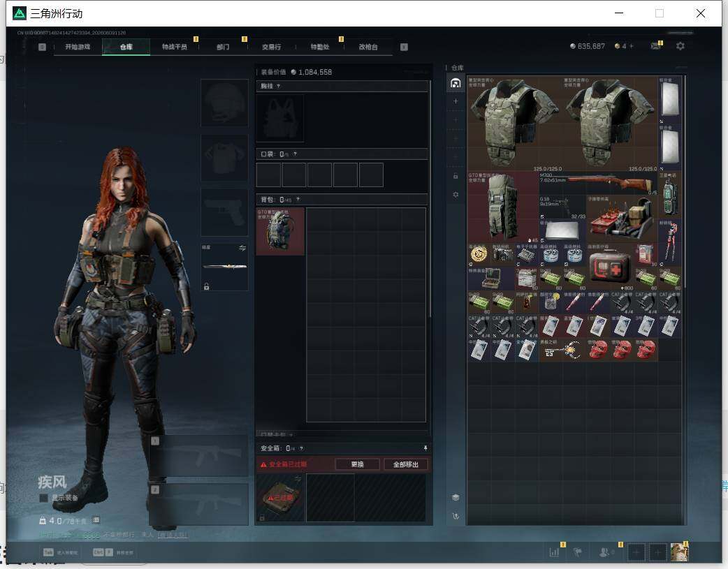Select the camera item in the warehouse
The height and width of the screenshot is (569, 728).
(x=503, y=255)
